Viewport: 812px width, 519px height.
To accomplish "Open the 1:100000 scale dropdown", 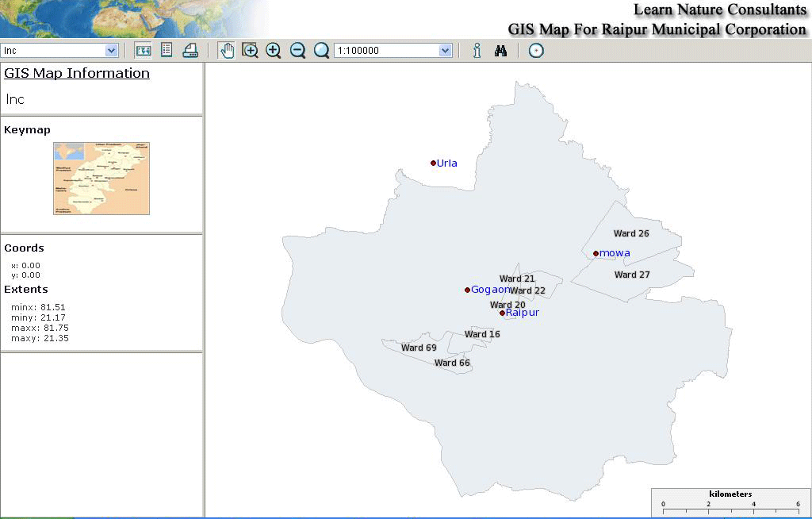I will 443,50.
